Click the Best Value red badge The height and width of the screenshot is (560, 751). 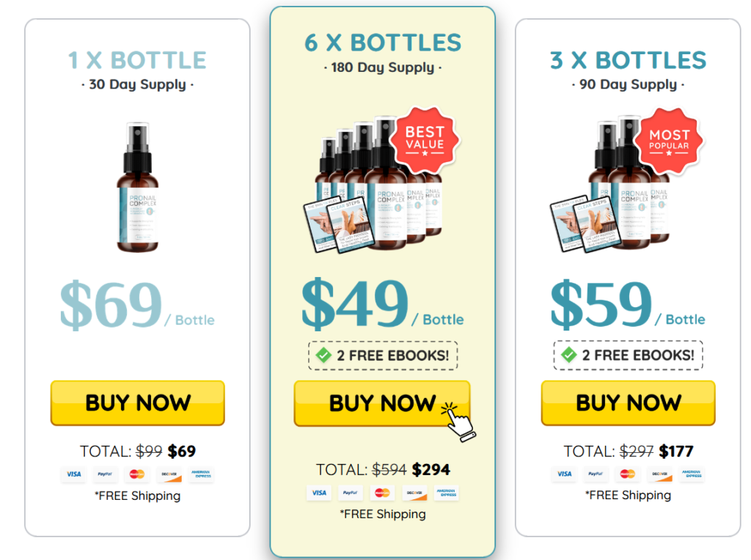point(425,140)
